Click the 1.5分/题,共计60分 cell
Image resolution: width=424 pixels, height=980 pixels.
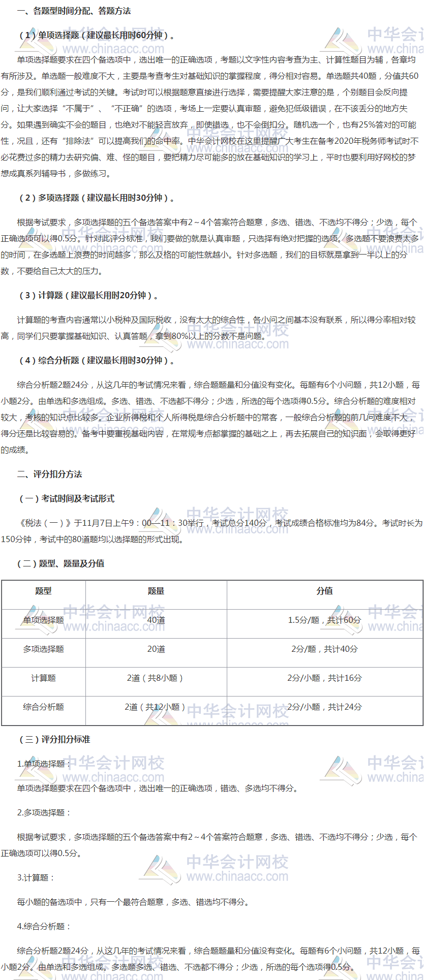324,620
